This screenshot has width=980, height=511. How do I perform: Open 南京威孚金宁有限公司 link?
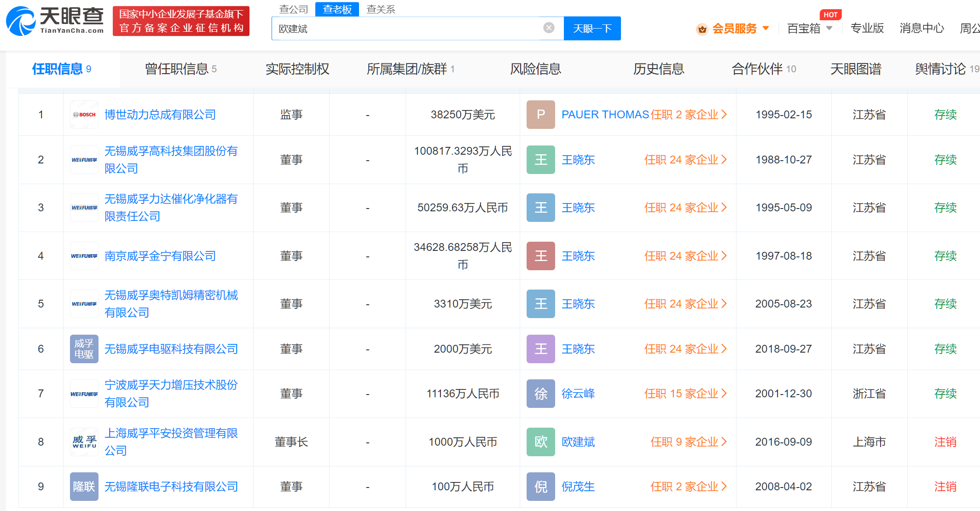click(160, 256)
